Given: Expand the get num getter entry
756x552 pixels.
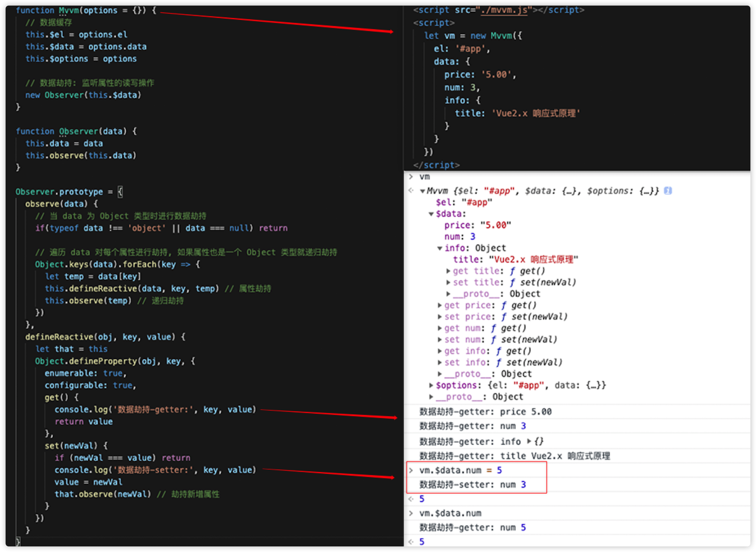Looking at the screenshot, I should point(440,328).
